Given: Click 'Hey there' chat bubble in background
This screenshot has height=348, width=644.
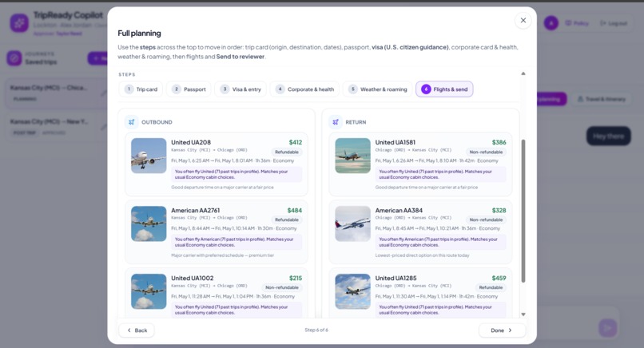Looking at the screenshot, I should click(608, 136).
